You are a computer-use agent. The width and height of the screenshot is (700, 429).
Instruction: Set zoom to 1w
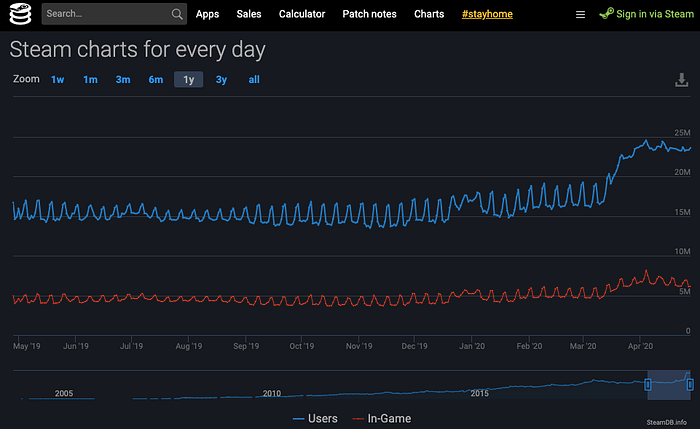58,79
